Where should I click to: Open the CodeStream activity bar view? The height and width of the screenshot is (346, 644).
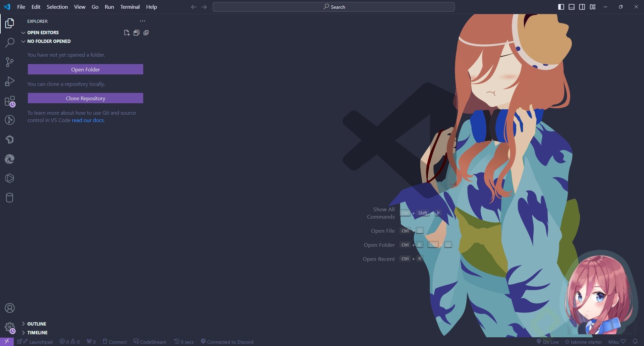[x=10, y=139]
